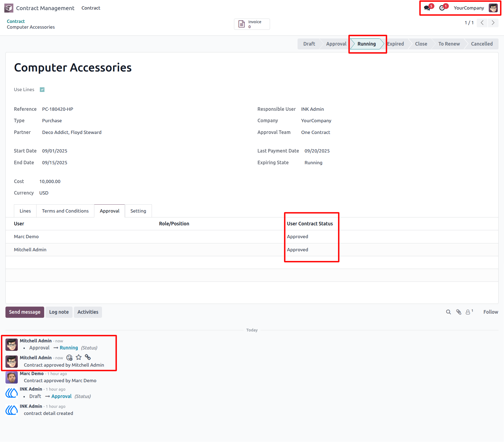
Task: Set status to To Renew
Action: 449,44
